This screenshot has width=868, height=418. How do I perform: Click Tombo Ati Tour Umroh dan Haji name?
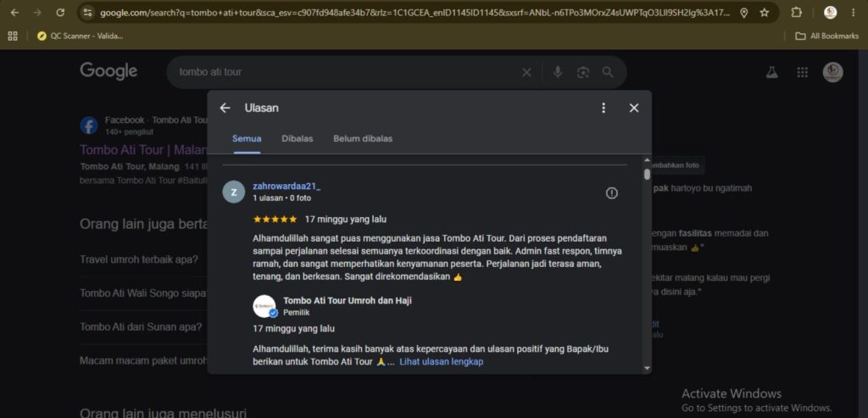click(x=347, y=301)
